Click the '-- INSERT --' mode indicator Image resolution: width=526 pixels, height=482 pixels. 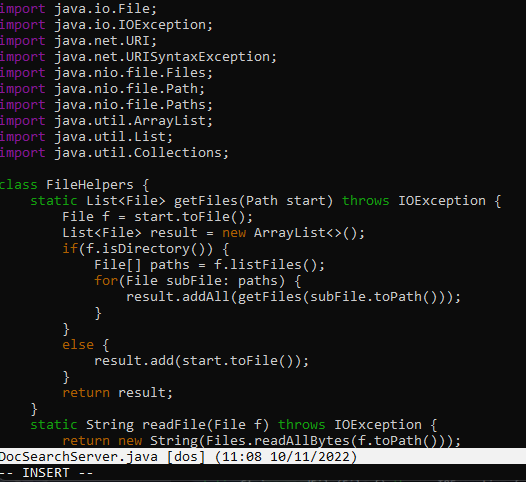tap(46, 473)
